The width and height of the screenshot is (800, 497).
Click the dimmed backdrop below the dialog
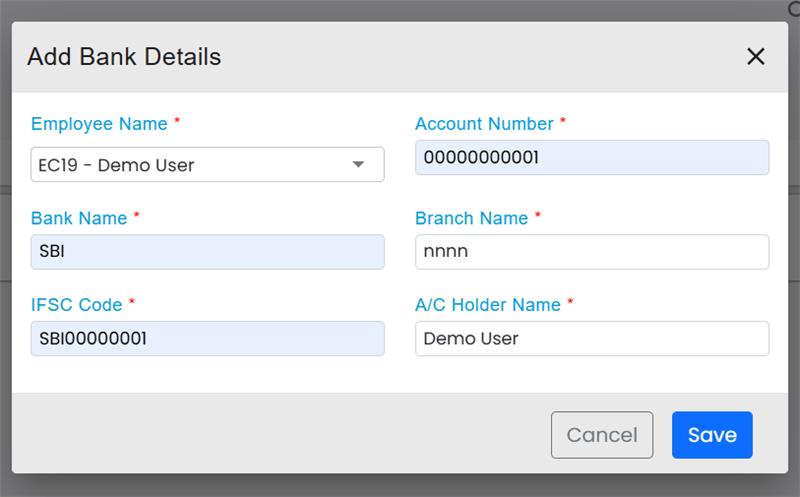click(x=400, y=485)
